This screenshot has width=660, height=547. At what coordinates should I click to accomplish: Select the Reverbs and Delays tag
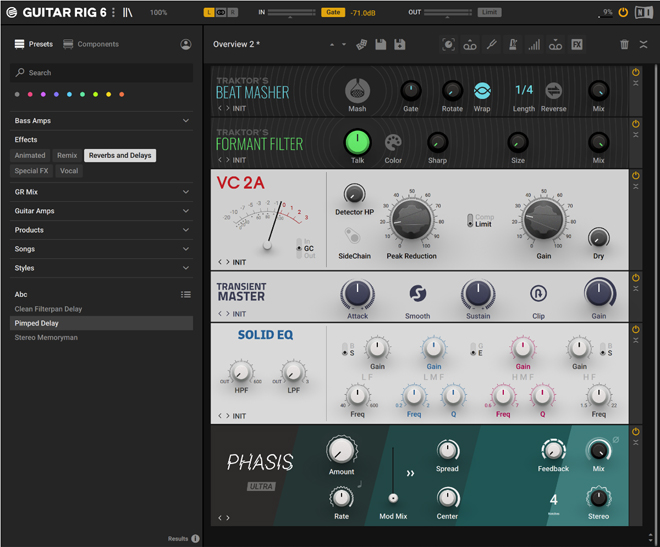click(120, 156)
